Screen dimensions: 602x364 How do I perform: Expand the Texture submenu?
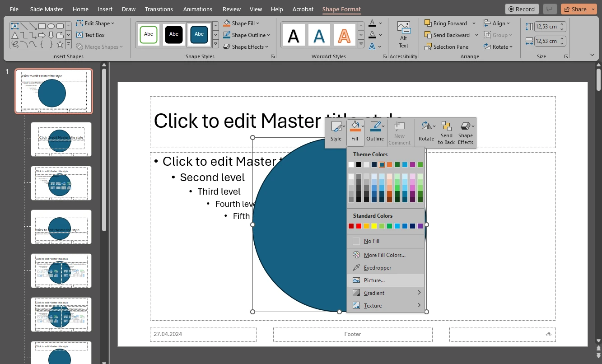point(373,305)
